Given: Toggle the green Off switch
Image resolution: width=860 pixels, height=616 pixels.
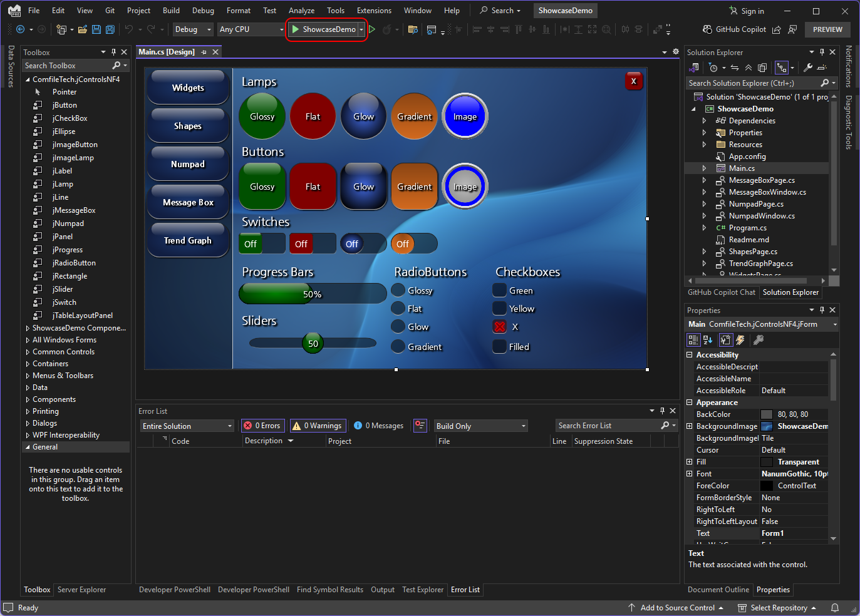Looking at the screenshot, I should click(x=262, y=244).
